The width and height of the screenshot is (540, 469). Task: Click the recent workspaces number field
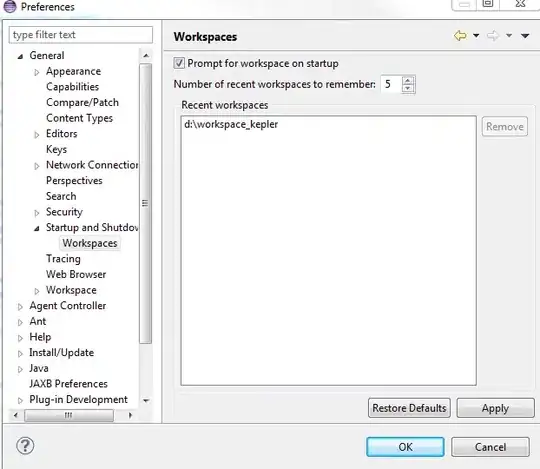click(391, 84)
